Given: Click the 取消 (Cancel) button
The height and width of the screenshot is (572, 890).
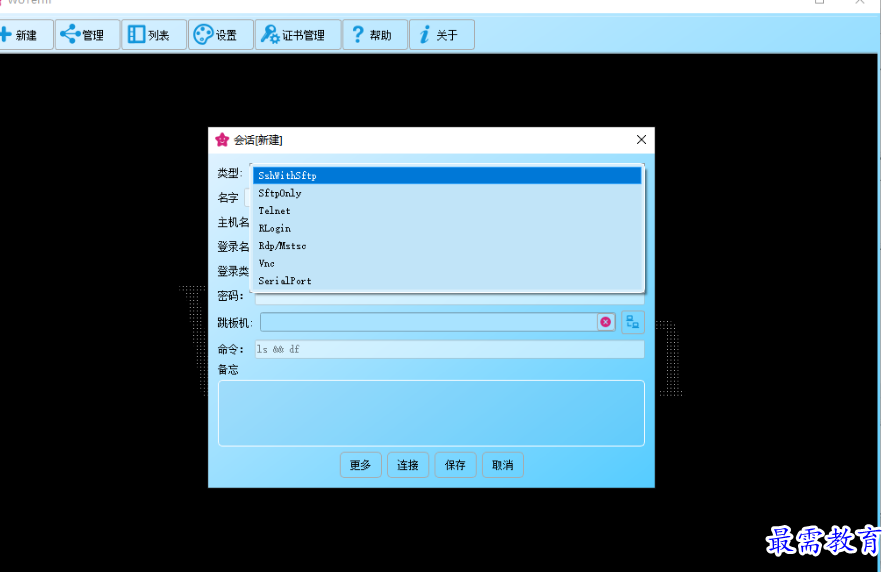Looking at the screenshot, I should click(x=503, y=465).
